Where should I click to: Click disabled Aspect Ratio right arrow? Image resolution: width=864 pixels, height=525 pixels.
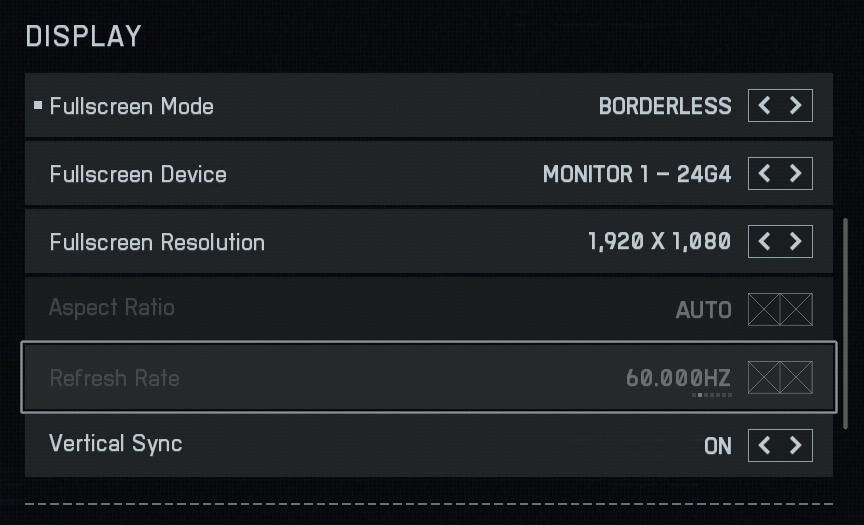coord(796,309)
